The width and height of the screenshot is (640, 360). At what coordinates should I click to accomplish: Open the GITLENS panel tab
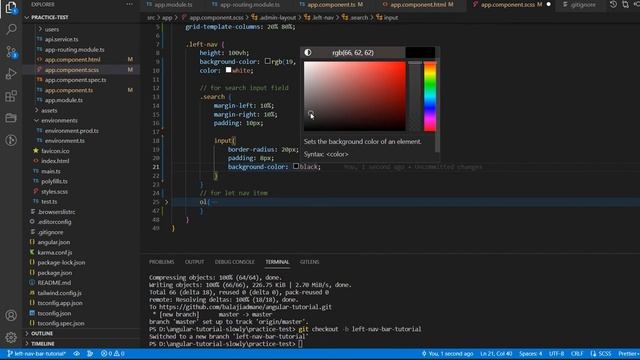[x=309, y=262]
